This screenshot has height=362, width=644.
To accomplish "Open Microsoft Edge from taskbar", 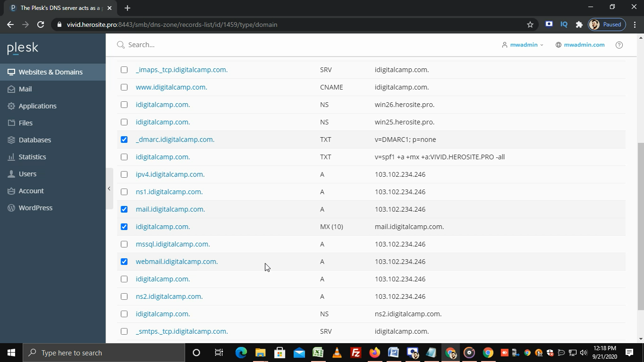I will pos(241,353).
